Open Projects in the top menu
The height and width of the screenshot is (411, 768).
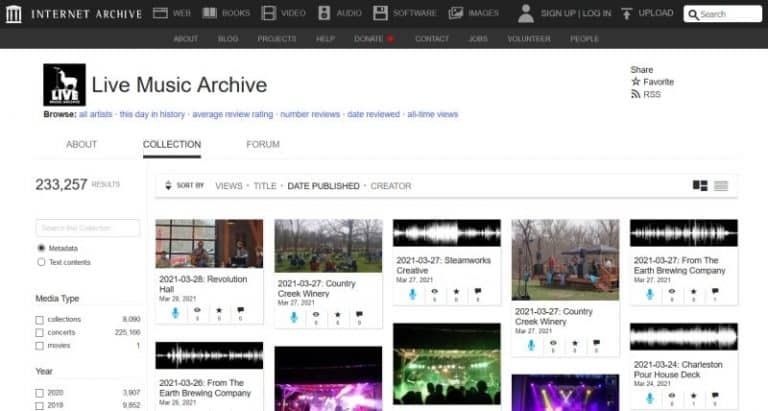277,39
